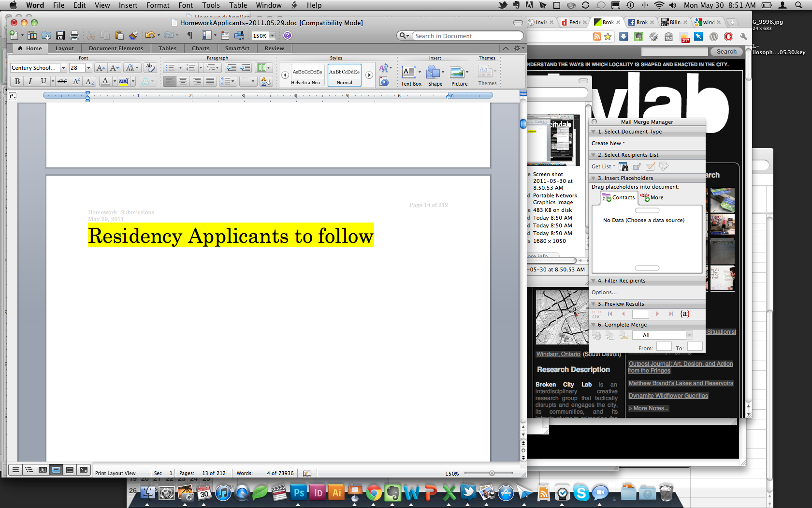
Task: Open Word Help purple question icon
Action: click(x=287, y=35)
